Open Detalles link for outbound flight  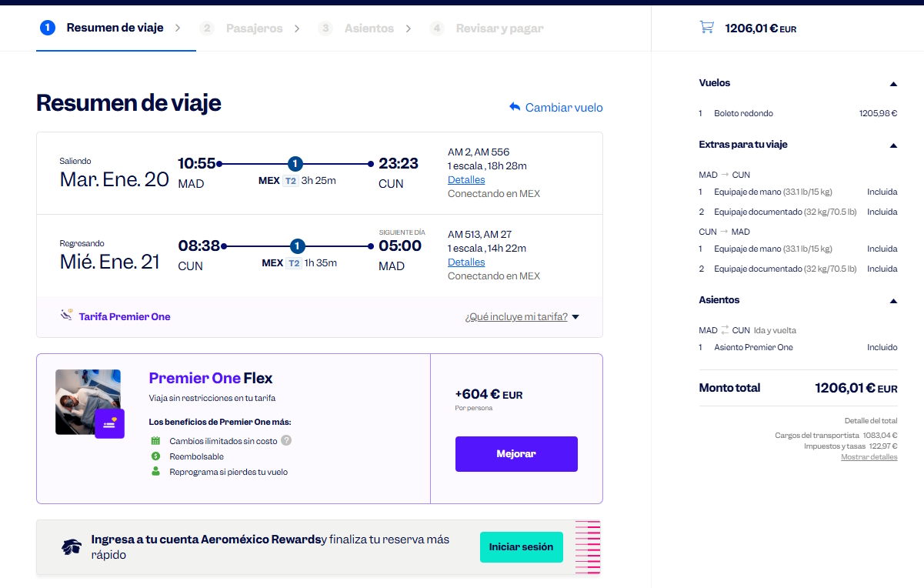pyautogui.click(x=466, y=180)
